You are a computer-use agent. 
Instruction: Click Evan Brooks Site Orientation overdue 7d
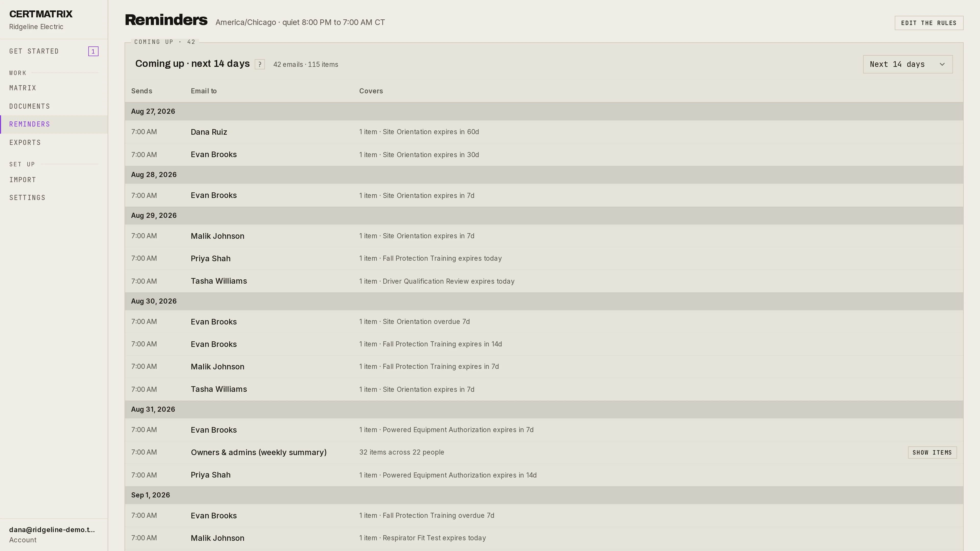(544, 322)
